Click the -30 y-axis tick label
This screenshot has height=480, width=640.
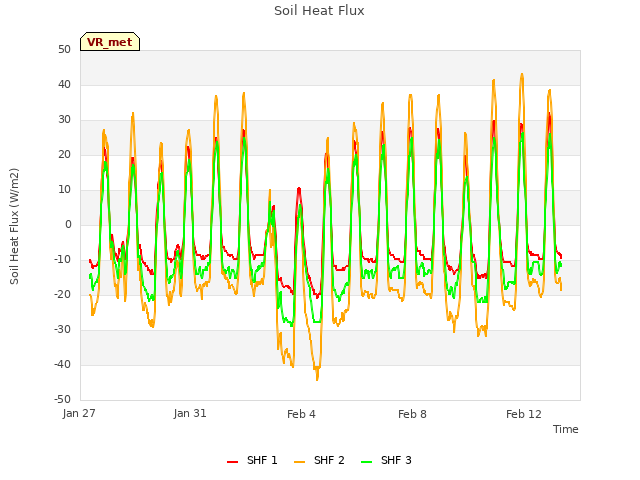pos(63,329)
